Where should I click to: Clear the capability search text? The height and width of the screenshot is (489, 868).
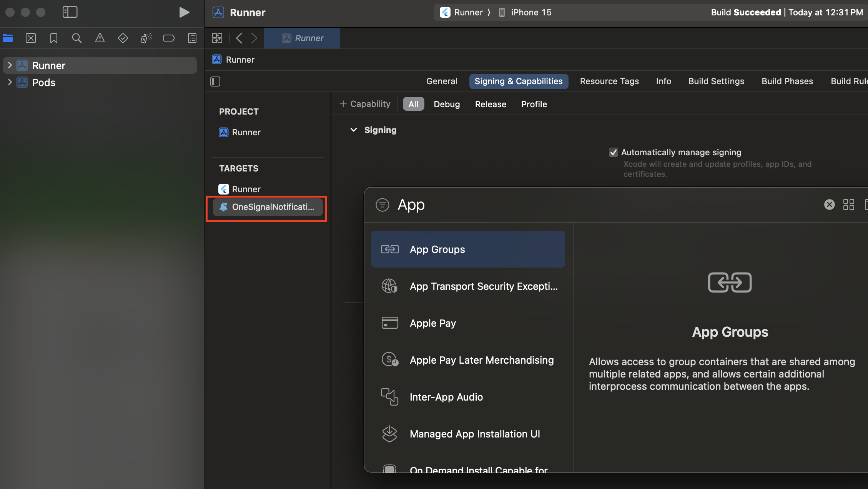click(830, 205)
